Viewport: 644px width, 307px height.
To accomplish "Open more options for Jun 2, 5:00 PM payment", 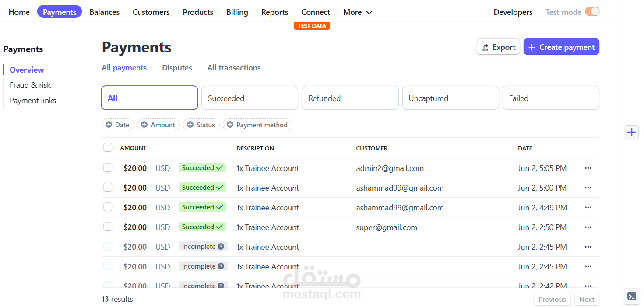I will coord(588,188).
